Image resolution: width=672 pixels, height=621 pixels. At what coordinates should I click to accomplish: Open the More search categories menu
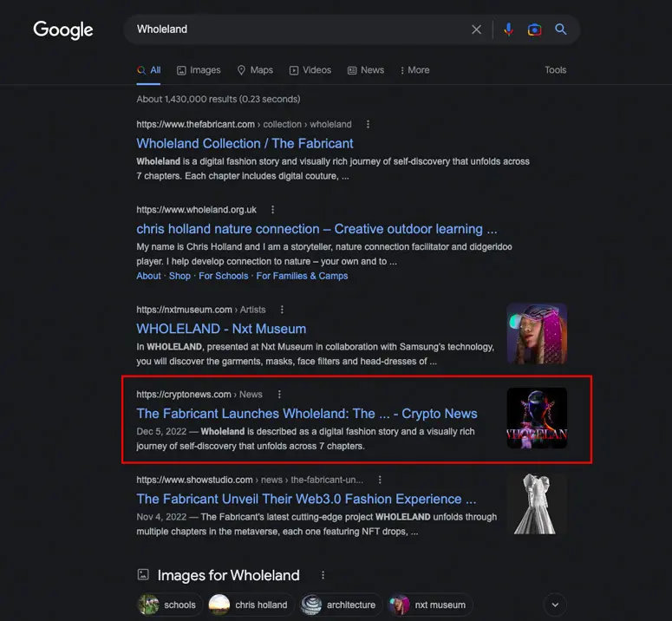[x=414, y=70]
